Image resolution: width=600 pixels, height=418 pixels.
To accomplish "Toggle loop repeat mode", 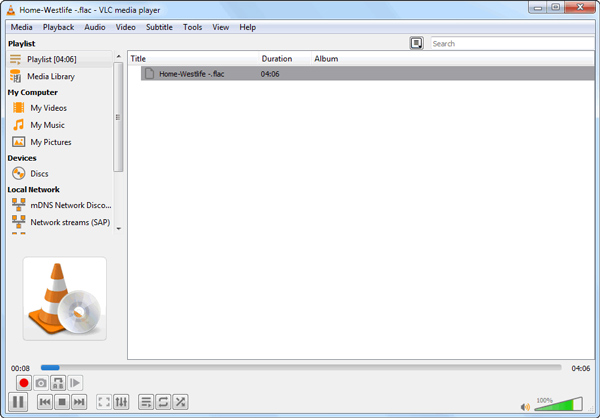I will point(163,402).
